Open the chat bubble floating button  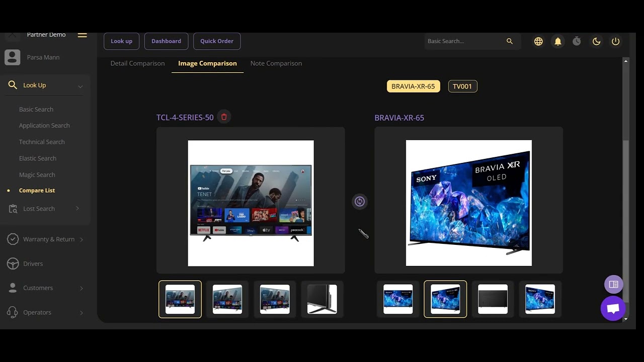click(x=613, y=308)
